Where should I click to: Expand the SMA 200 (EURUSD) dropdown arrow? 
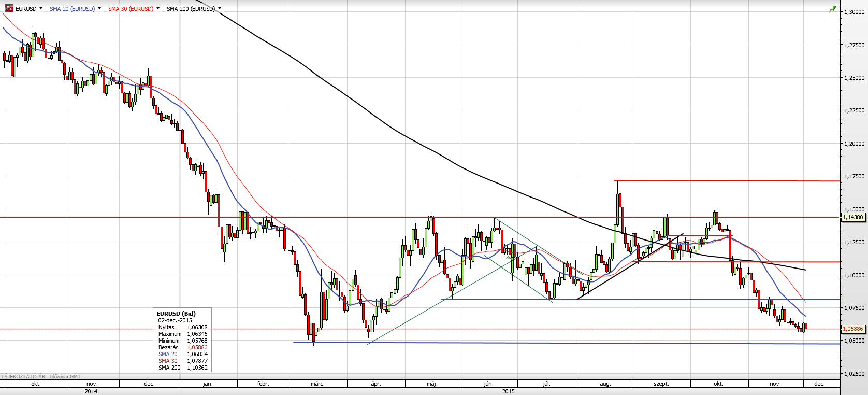click(220, 8)
